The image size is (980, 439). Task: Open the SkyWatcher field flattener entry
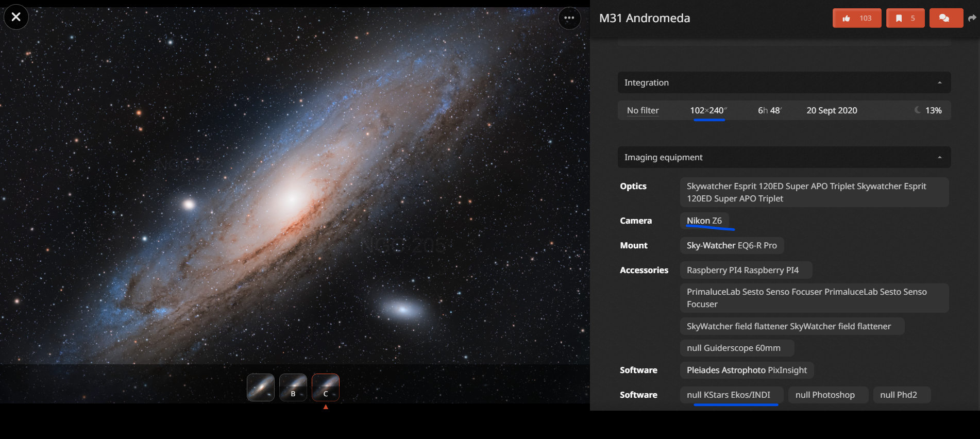(x=792, y=326)
